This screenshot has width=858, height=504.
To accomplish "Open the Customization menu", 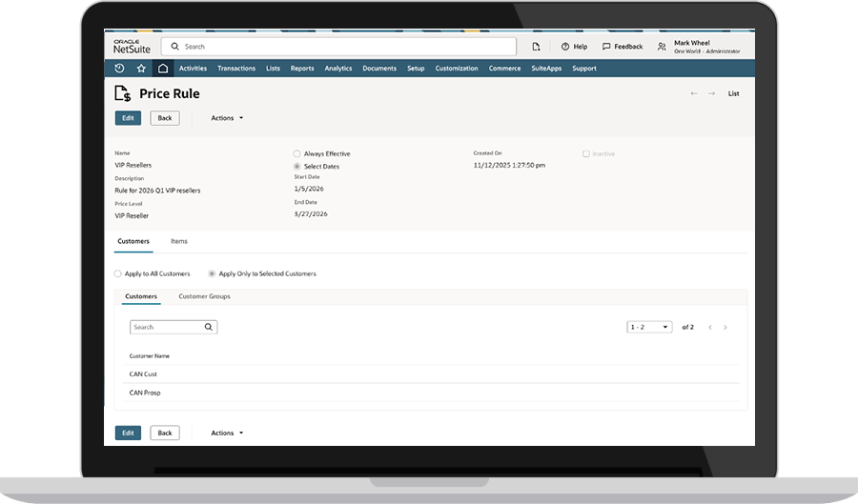I will click(457, 69).
